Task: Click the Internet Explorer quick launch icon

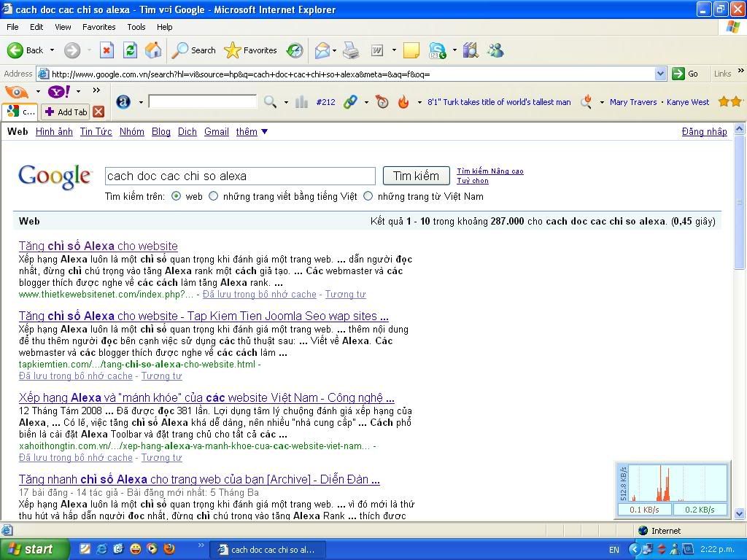Action: [101, 548]
